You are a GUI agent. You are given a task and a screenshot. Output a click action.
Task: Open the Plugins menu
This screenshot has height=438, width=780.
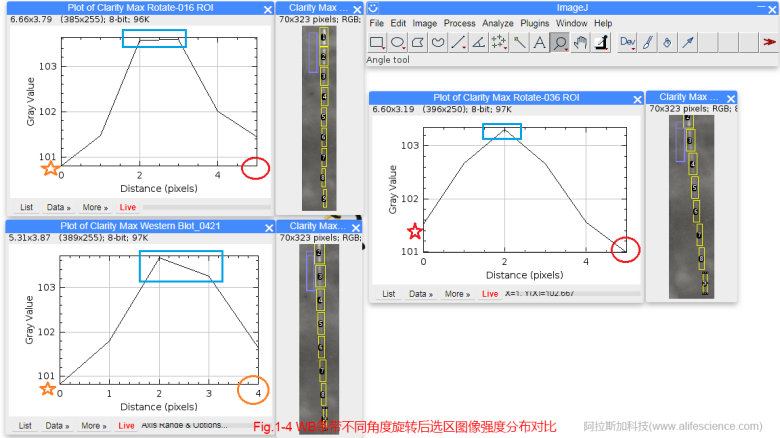click(x=536, y=23)
